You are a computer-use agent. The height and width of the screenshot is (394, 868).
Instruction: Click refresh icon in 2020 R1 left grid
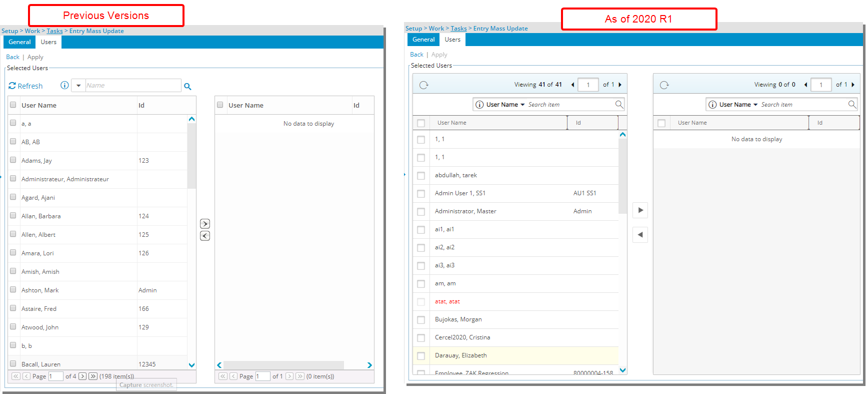(424, 85)
